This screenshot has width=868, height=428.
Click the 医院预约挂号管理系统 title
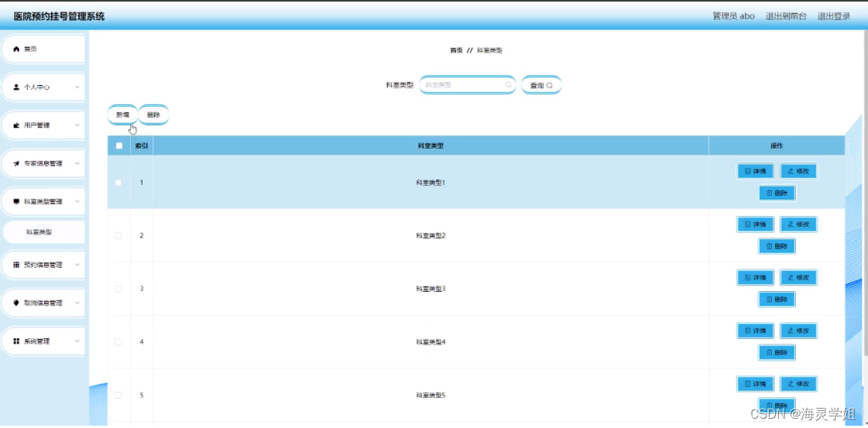click(59, 16)
